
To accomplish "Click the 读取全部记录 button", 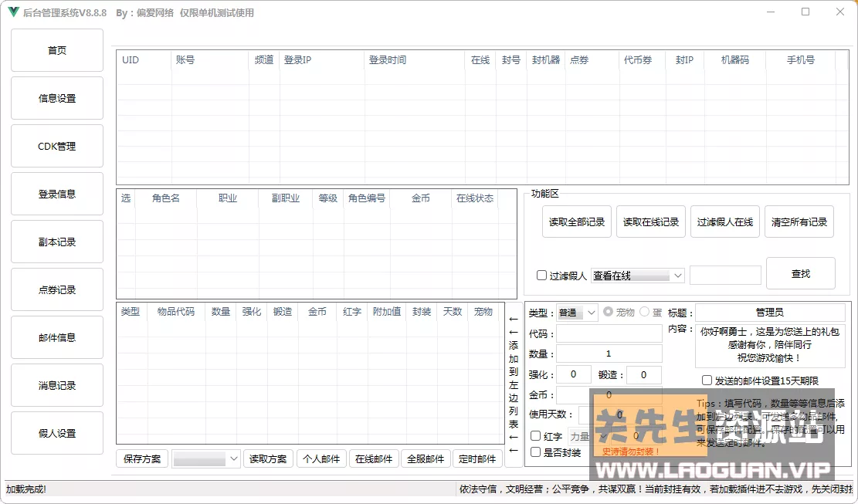I will (x=576, y=221).
